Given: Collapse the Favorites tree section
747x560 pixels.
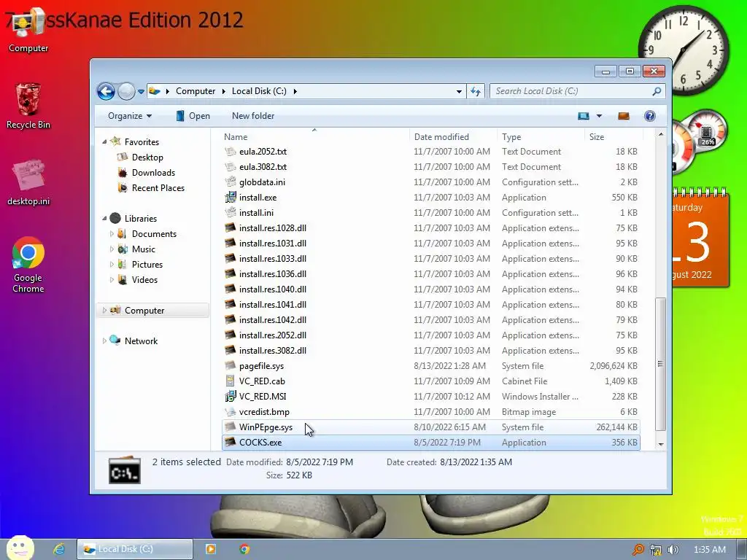Looking at the screenshot, I should (104, 142).
